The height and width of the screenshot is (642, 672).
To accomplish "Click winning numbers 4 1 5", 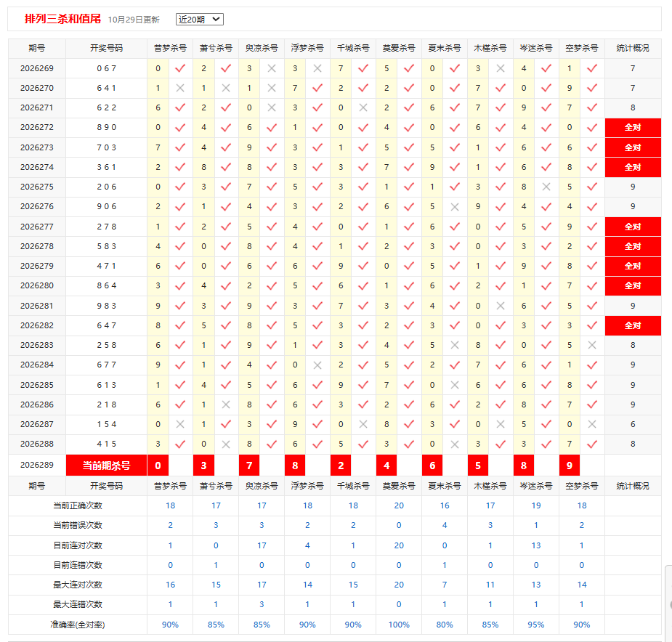I will coord(106,444).
